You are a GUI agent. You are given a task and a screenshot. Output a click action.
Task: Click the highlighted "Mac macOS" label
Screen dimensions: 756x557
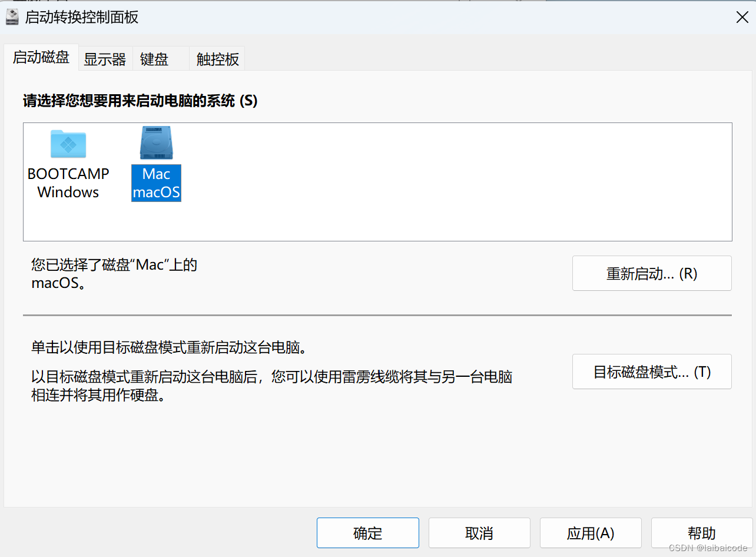[x=156, y=183]
